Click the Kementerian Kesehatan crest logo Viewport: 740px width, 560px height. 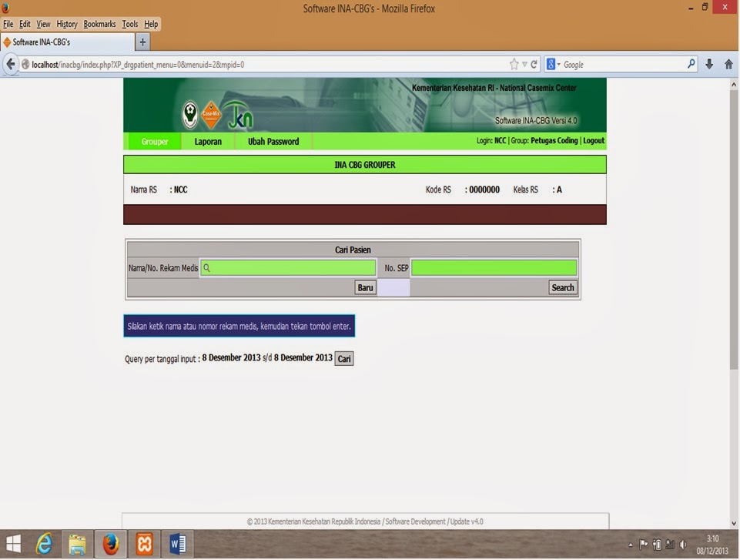point(189,113)
